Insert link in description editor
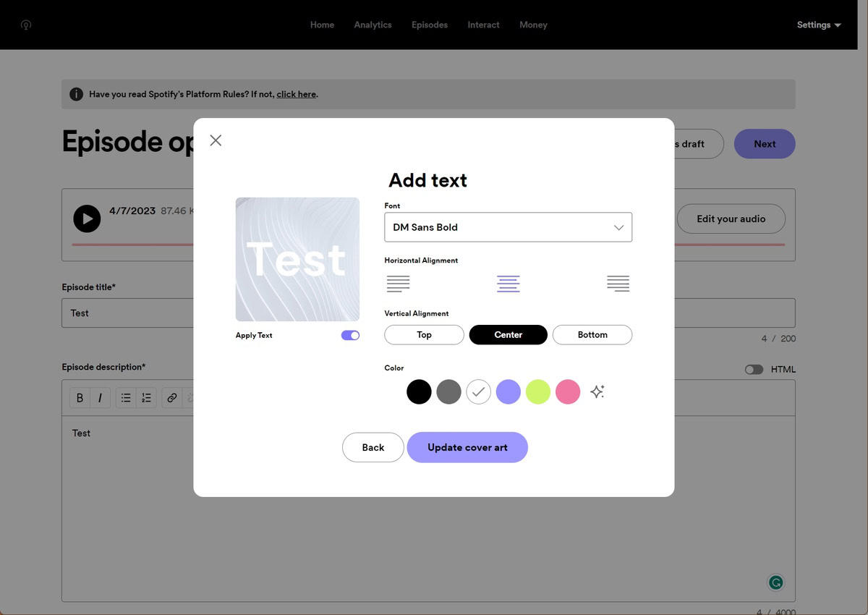This screenshot has width=868, height=615. 172,397
